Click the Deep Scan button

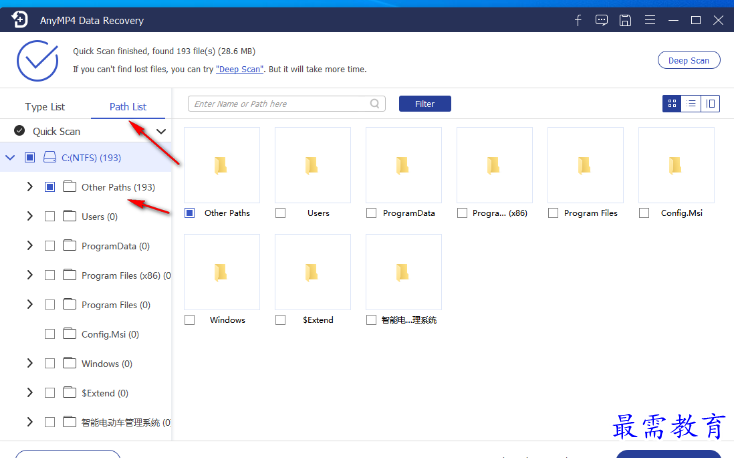(689, 60)
